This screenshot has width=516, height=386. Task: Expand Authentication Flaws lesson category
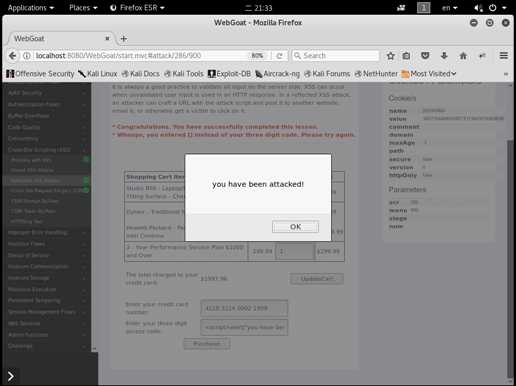tap(47, 104)
